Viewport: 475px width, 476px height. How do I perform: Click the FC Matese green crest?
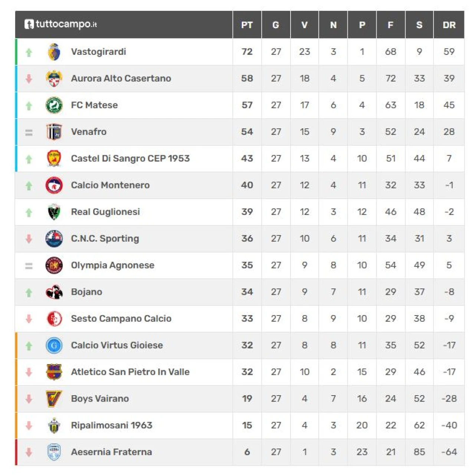(x=54, y=105)
